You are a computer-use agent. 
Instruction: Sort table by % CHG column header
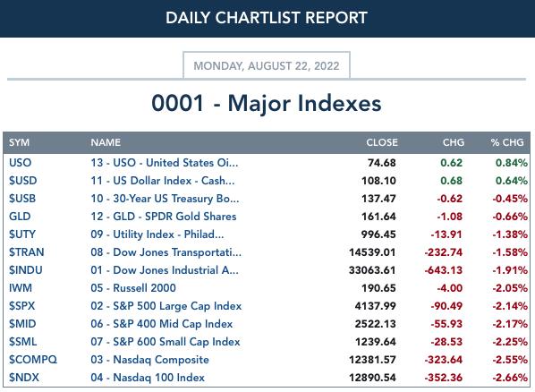click(x=507, y=142)
